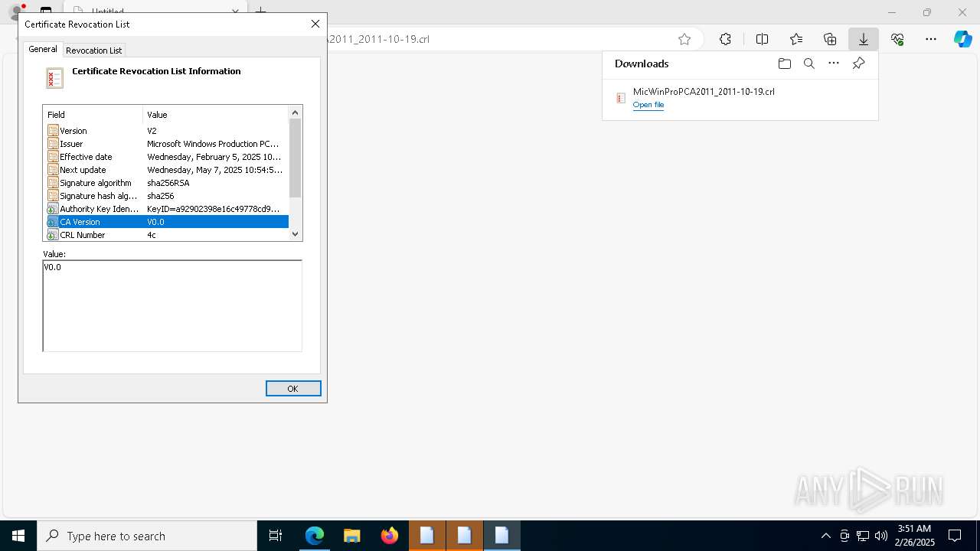
Task: Select the Issuer field row
Action: coord(166,144)
